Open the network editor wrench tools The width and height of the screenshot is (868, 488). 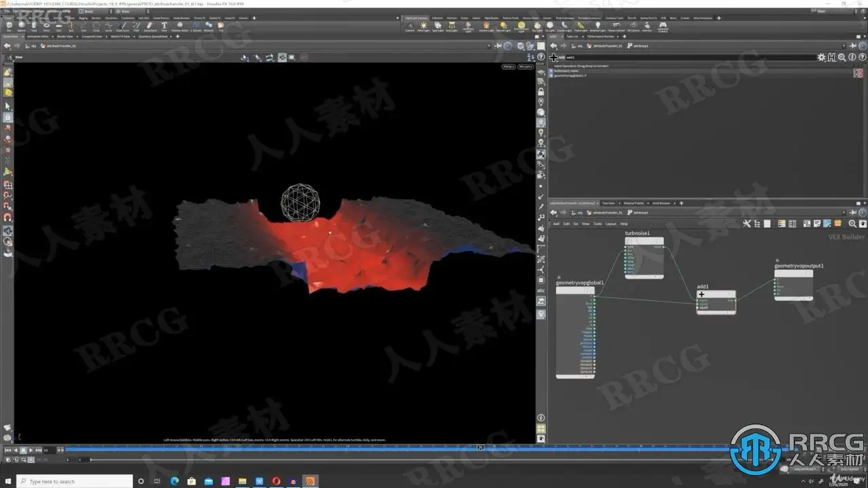(x=747, y=224)
